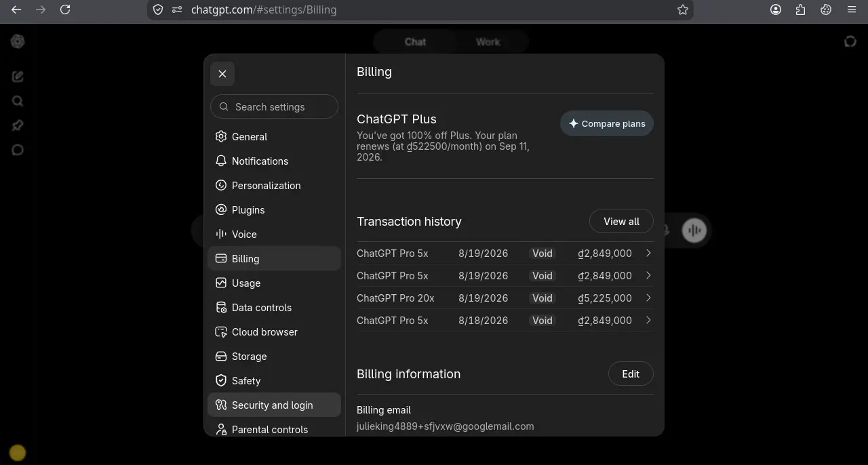The width and height of the screenshot is (868, 465).
Task: Click the ChatGPT Plus plan heading
Action: point(397,119)
